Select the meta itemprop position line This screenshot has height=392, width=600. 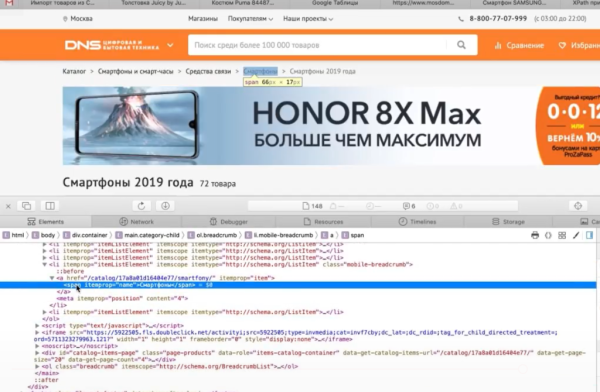pos(122,299)
